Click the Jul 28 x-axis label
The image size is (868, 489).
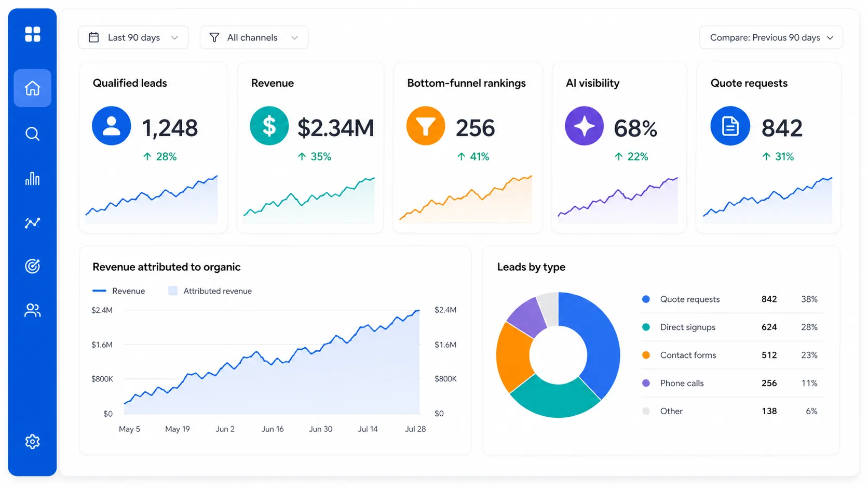coord(415,429)
